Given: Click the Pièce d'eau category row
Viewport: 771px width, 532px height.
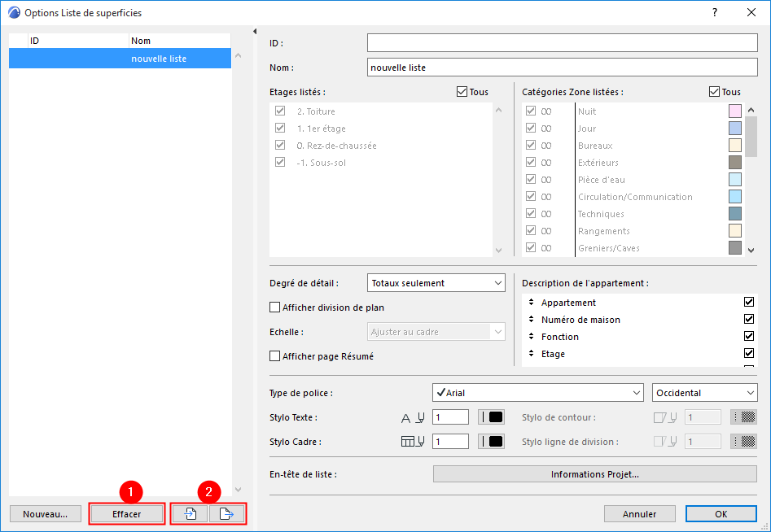Looking at the screenshot, I should pyautogui.click(x=633, y=179).
